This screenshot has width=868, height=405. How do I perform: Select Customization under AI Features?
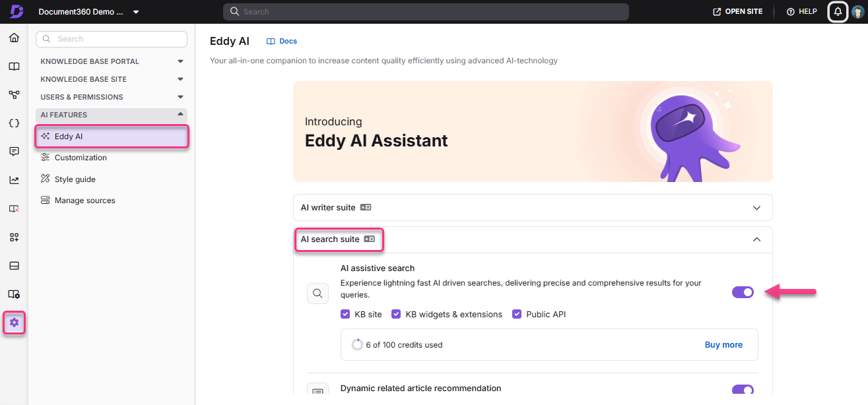pos(80,157)
